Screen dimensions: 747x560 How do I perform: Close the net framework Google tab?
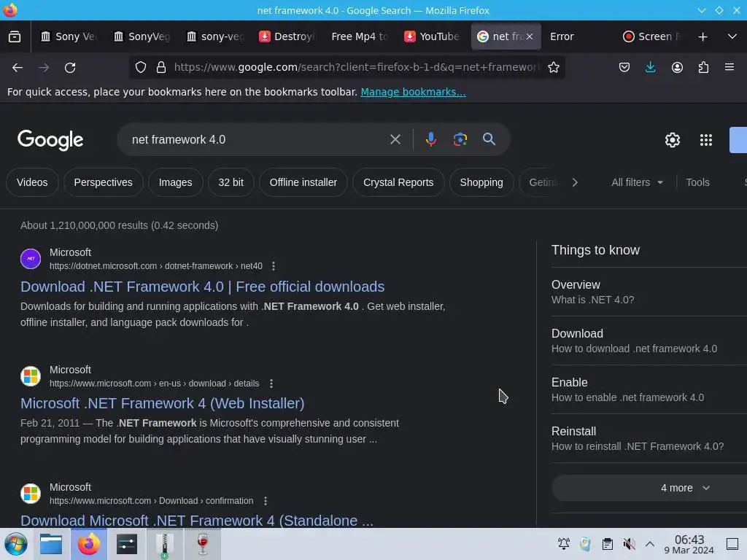pos(530,36)
